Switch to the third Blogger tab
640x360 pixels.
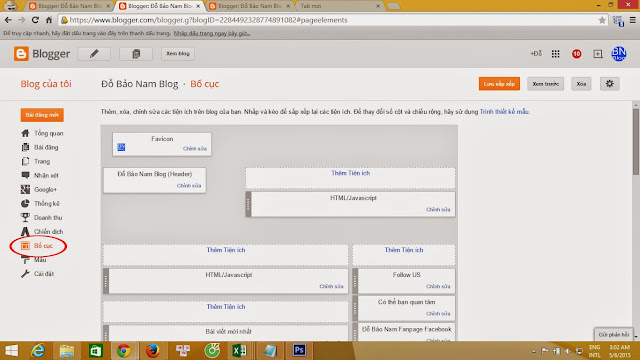(x=249, y=6)
